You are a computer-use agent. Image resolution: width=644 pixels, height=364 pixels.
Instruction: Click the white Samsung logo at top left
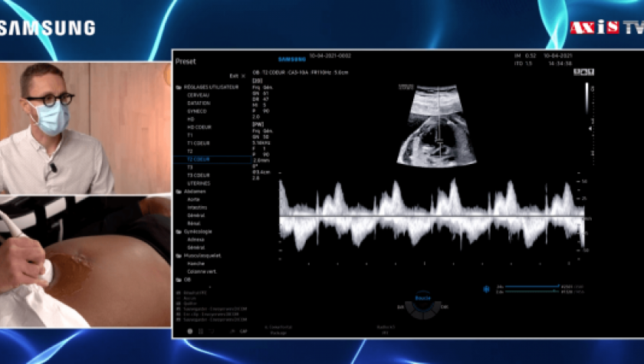pos(48,28)
